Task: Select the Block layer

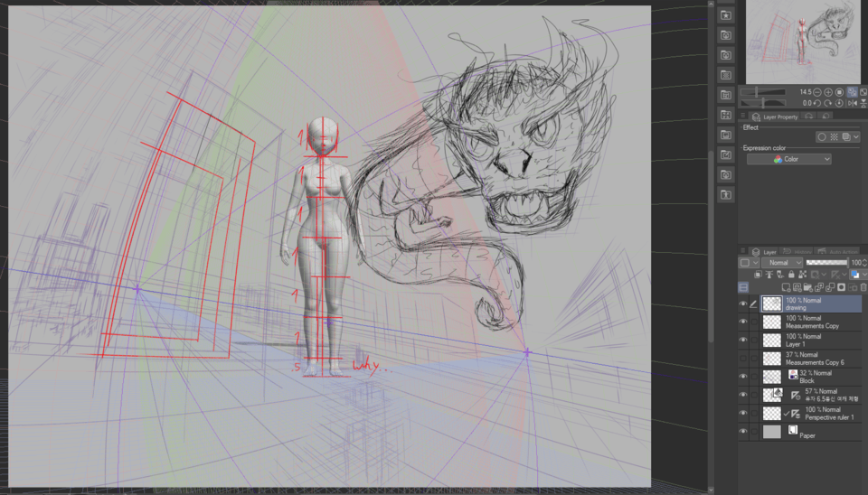Action: (x=812, y=377)
